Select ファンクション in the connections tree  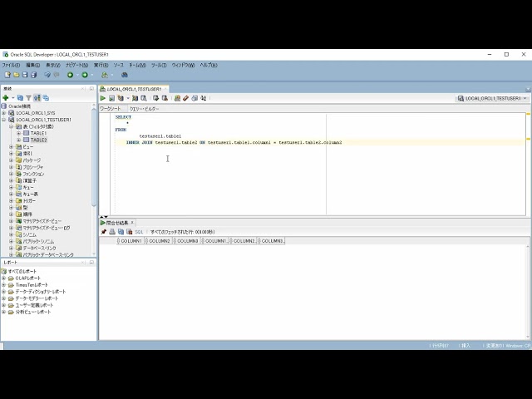33,174
